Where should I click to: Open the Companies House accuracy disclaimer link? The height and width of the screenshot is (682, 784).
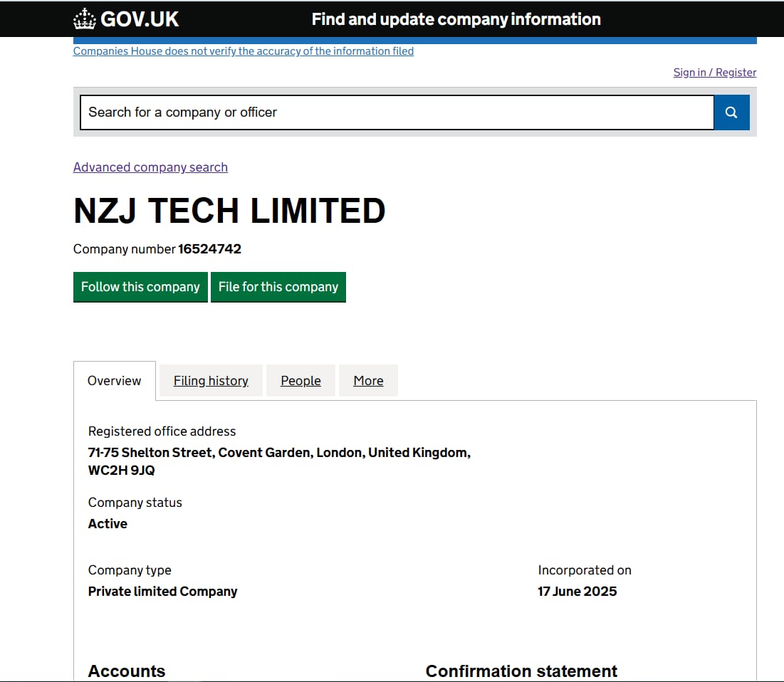[x=243, y=51]
